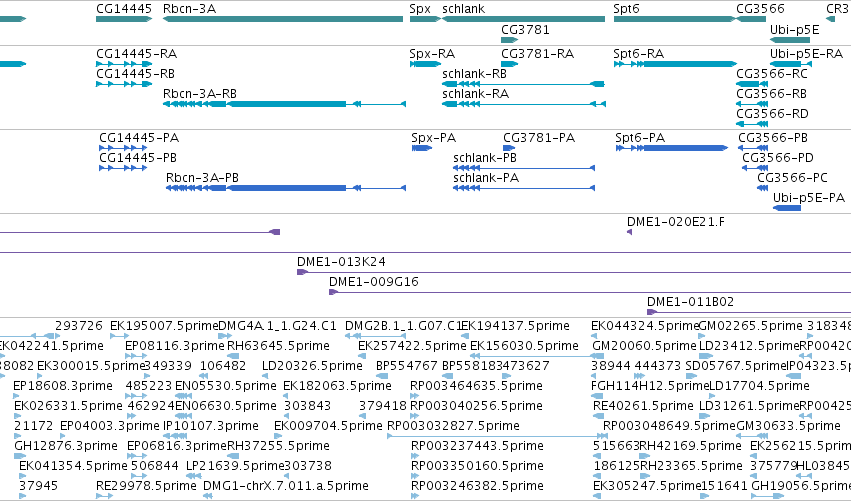The width and height of the screenshot is (851, 501).
Task: Select the Ubi-p5E gene label
Action: click(795, 29)
